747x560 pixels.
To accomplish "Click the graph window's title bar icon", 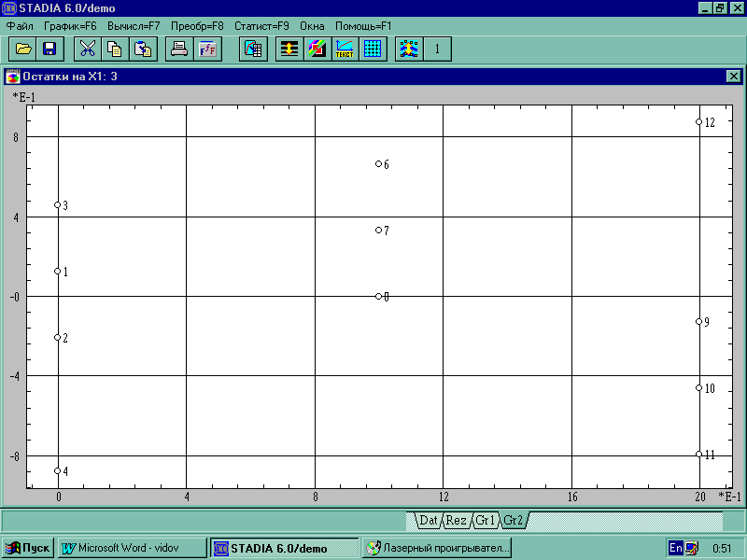I will pos(13,77).
